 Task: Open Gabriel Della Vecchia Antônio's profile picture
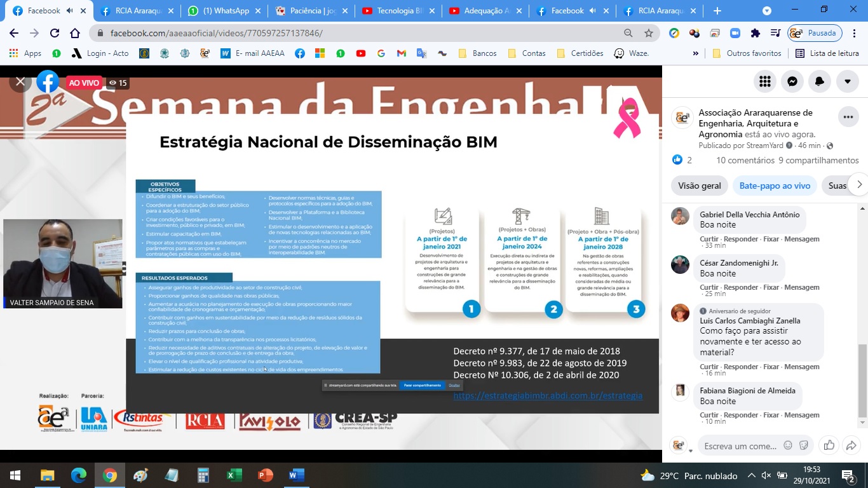tap(681, 216)
